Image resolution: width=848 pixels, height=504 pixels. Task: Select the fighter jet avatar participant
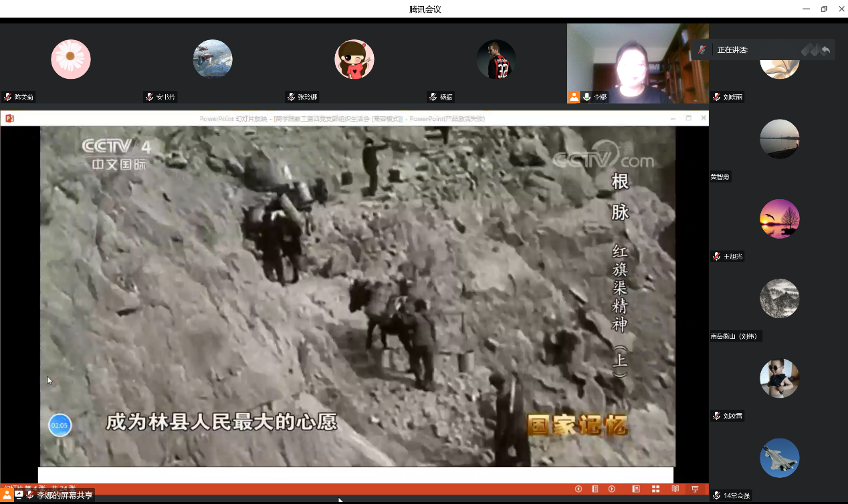780,458
